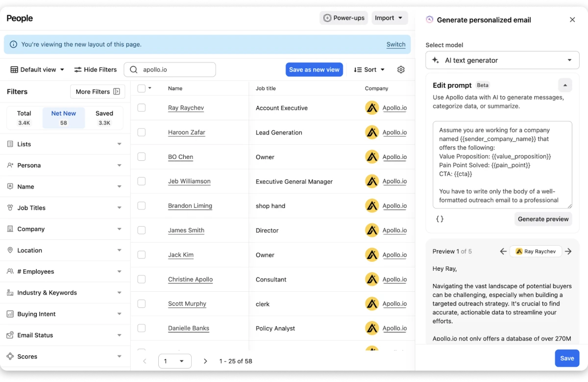588x382 pixels.
Task: Click 'Policy Analyst' job title cell
Action: [275, 329]
